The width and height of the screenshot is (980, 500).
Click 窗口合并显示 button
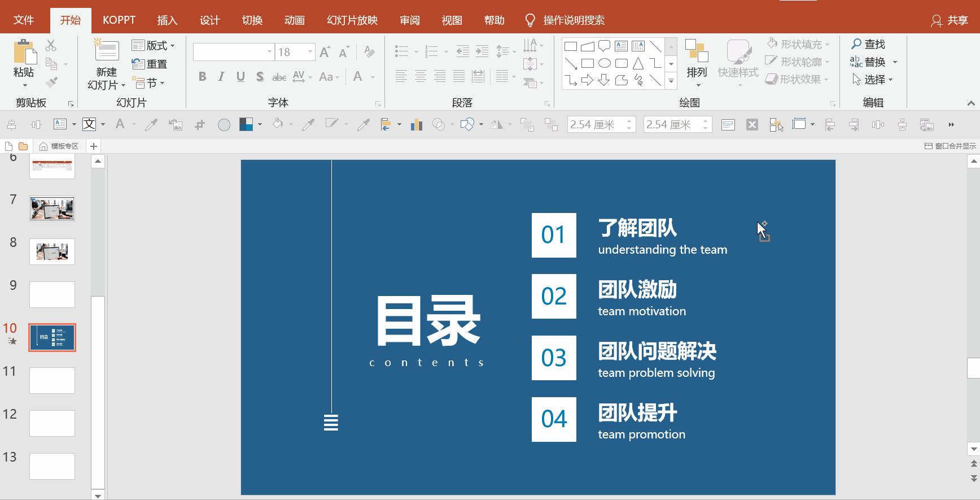click(950, 146)
